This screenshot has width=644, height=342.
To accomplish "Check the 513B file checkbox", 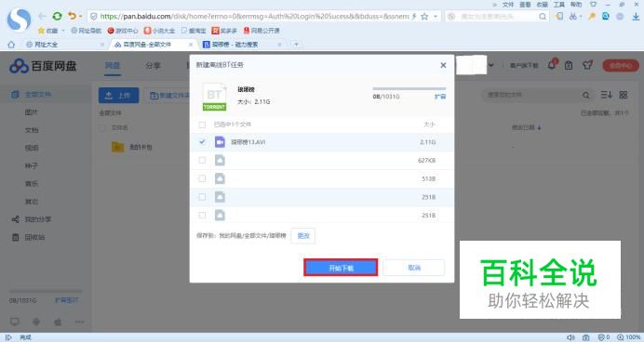I will [202, 178].
